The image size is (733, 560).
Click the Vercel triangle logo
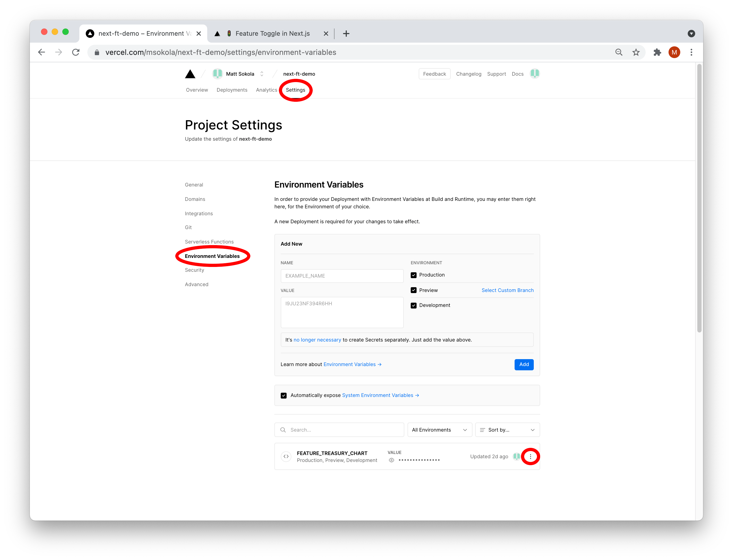190,74
